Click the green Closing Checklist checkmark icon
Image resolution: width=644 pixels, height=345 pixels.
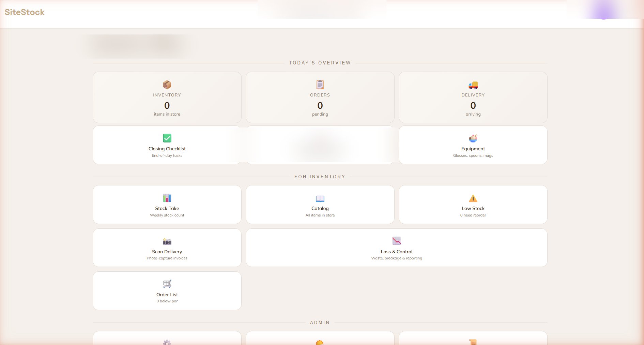(x=167, y=138)
